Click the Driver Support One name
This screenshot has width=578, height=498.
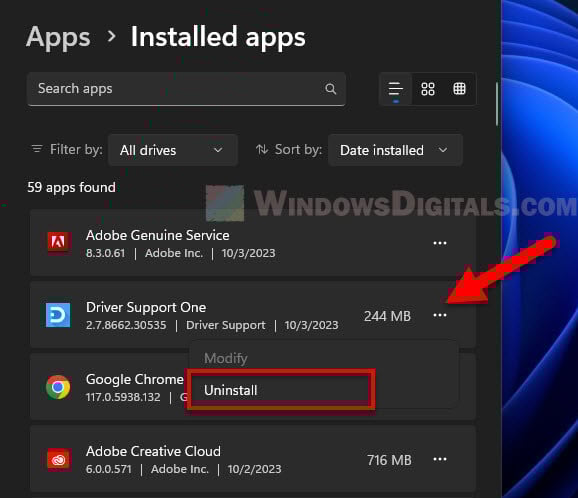pyautogui.click(x=146, y=307)
